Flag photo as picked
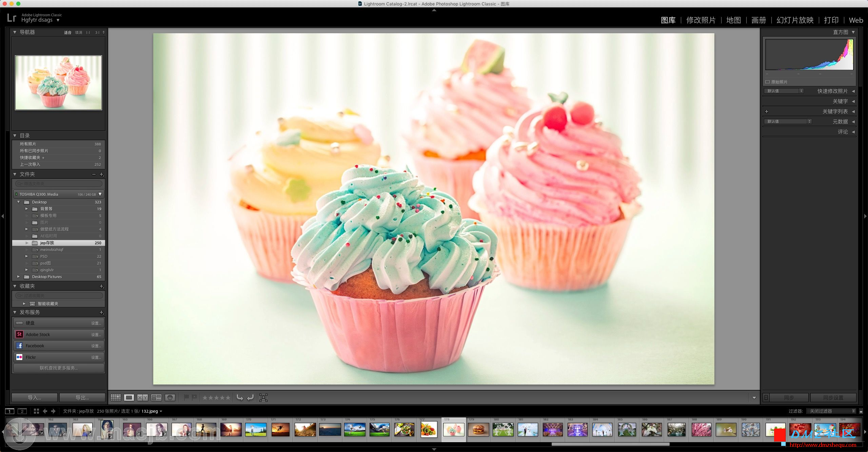Screen dimensions: 868x452 (186, 397)
